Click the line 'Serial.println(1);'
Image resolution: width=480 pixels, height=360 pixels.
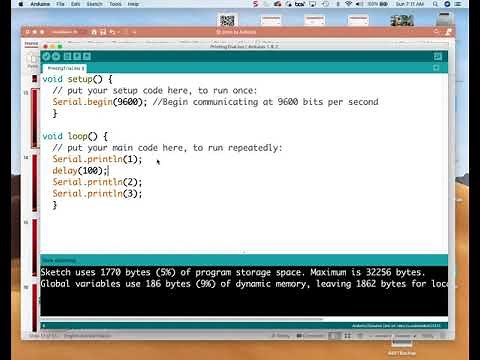(x=97, y=159)
